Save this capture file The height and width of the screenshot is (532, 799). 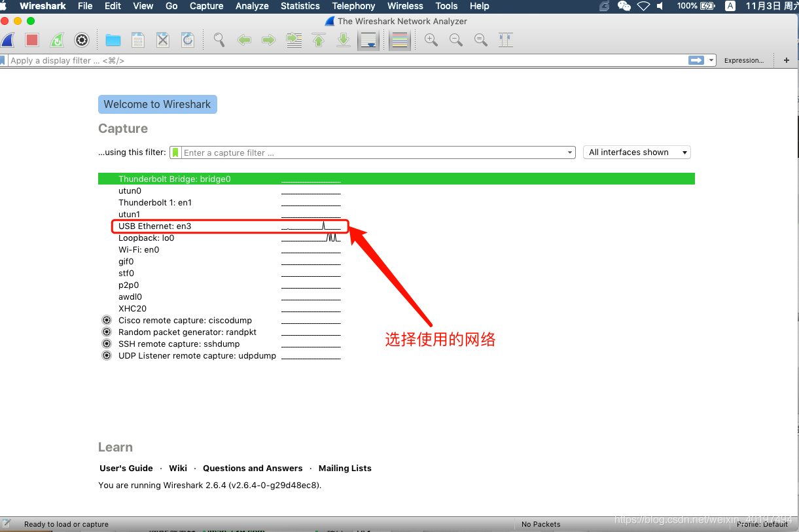click(x=138, y=40)
